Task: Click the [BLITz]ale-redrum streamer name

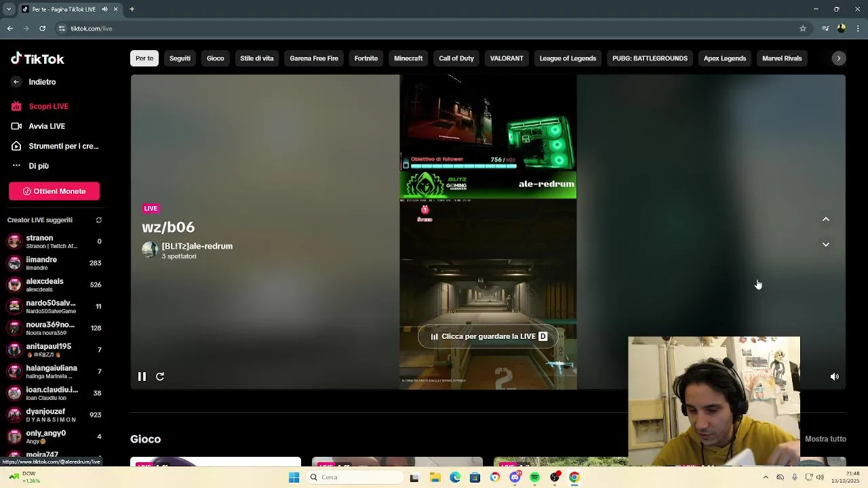Action: click(x=197, y=246)
